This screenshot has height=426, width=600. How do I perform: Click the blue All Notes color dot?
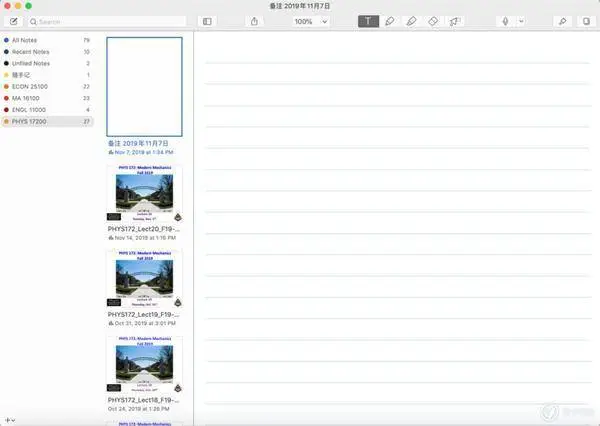[x=6, y=40]
